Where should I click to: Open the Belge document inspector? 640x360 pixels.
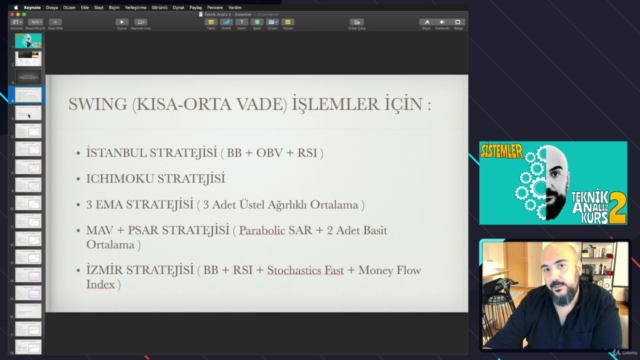click(458, 22)
